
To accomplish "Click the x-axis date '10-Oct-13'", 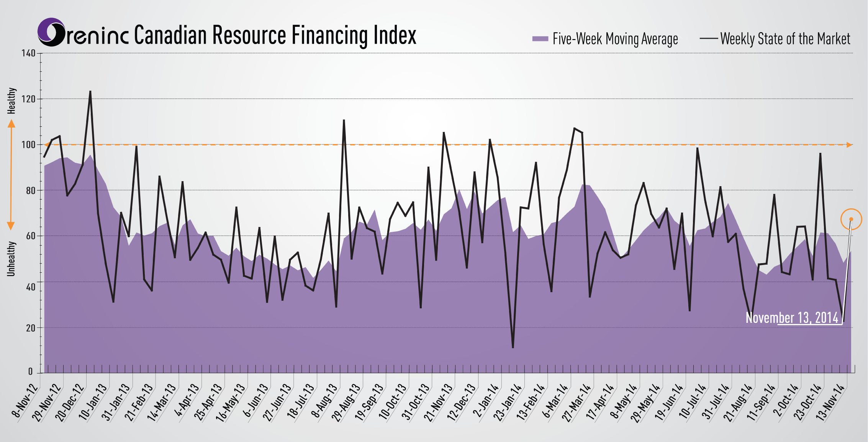I will point(393,401).
